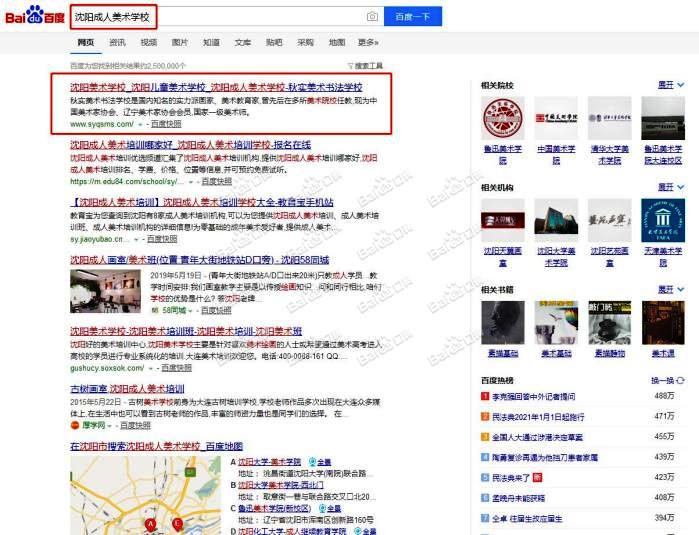Screen dimensions: 699x535
Task: Click the 素描基础 book cover
Action: pyautogui.click(x=502, y=323)
